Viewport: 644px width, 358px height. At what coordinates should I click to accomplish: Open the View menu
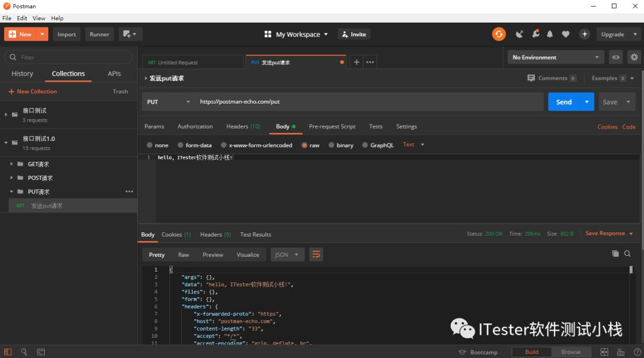point(39,18)
